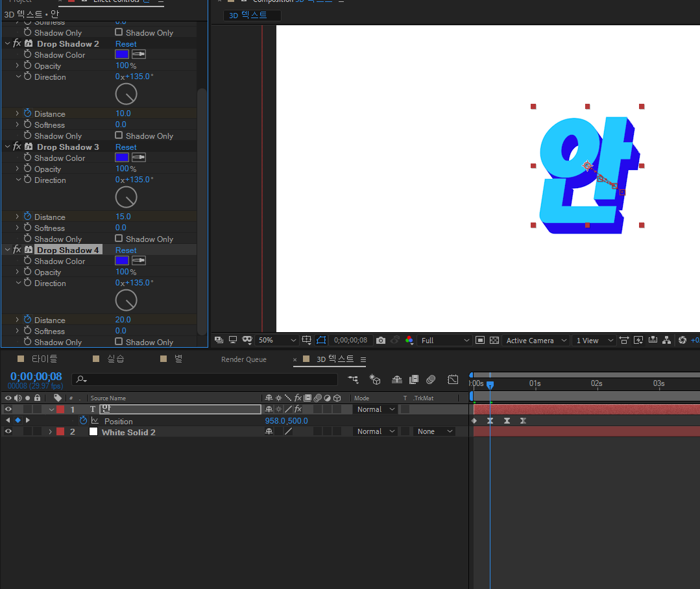Toggle Drop Shadow 2 Distance stopwatch
The image size is (700, 589).
tap(28, 114)
